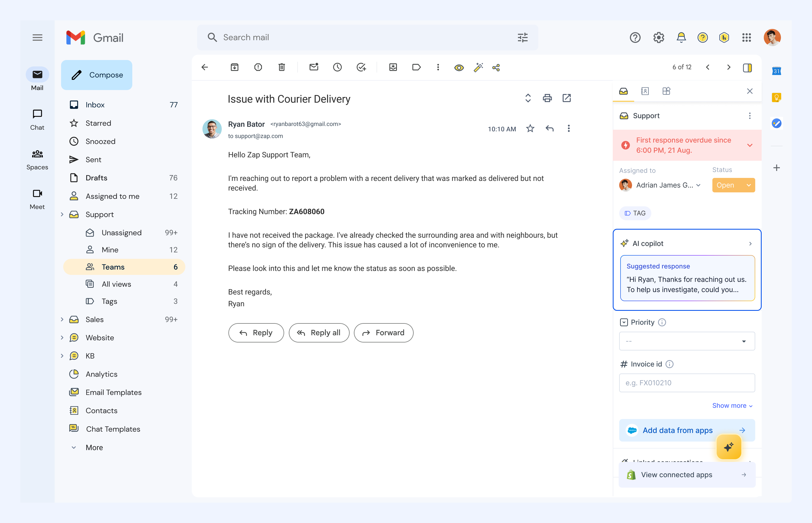Click the Search mail field

click(x=367, y=37)
